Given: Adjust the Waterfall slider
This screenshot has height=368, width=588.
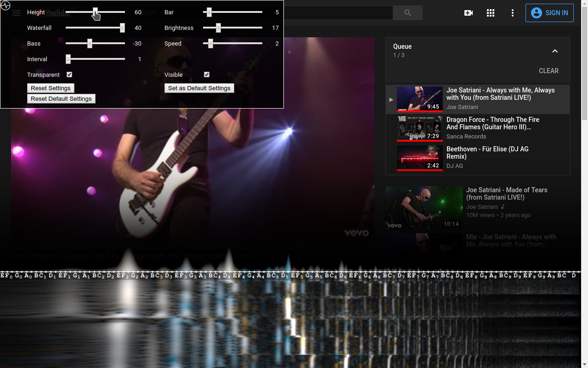Looking at the screenshot, I should point(95,28).
